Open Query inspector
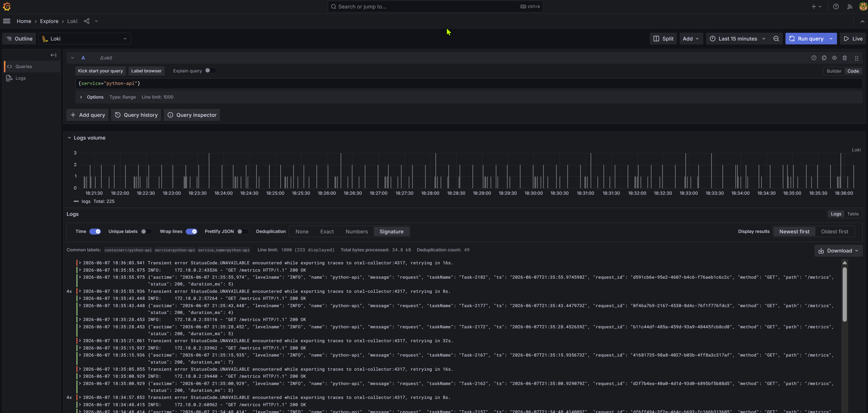 tap(192, 115)
